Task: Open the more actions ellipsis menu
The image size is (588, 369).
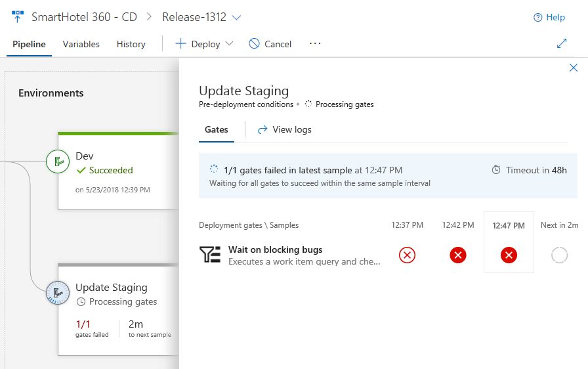Action: [x=315, y=43]
